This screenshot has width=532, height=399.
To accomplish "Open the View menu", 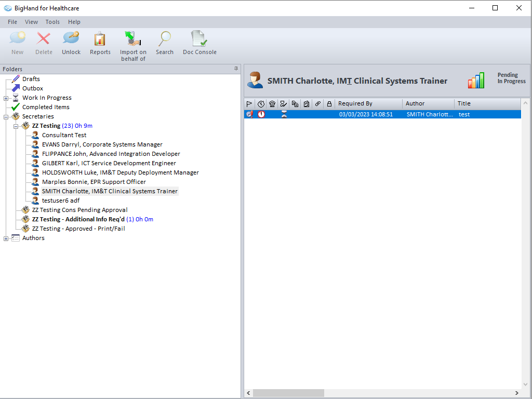I will (x=31, y=22).
